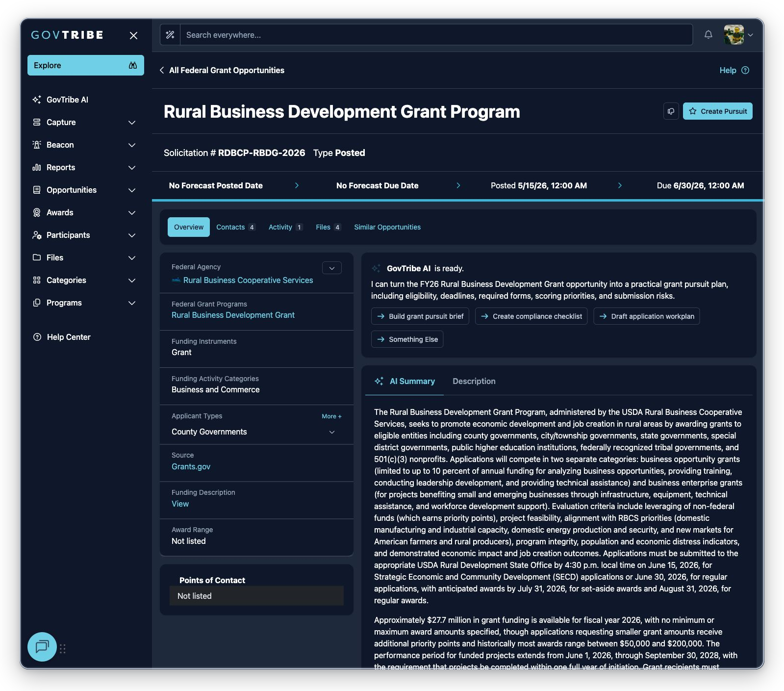Click the Capture sidebar icon
Viewport: 784px width, 691px height.
coord(37,122)
